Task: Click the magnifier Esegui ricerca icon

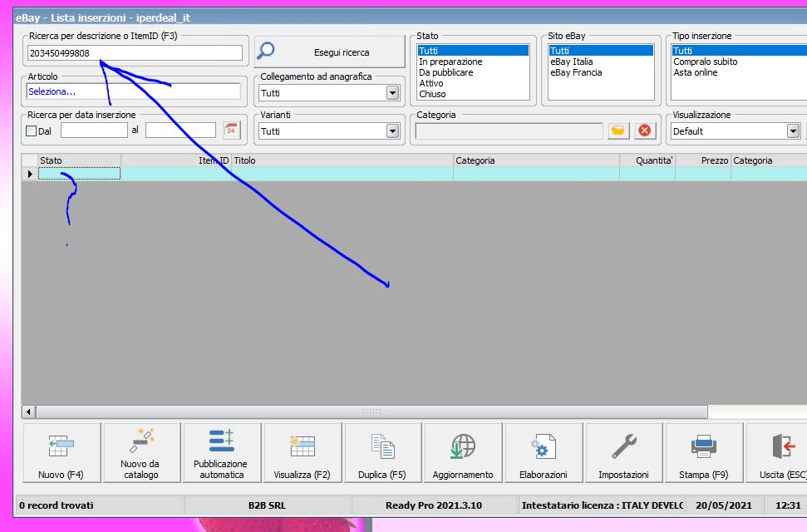Action: tap(266, 51)
